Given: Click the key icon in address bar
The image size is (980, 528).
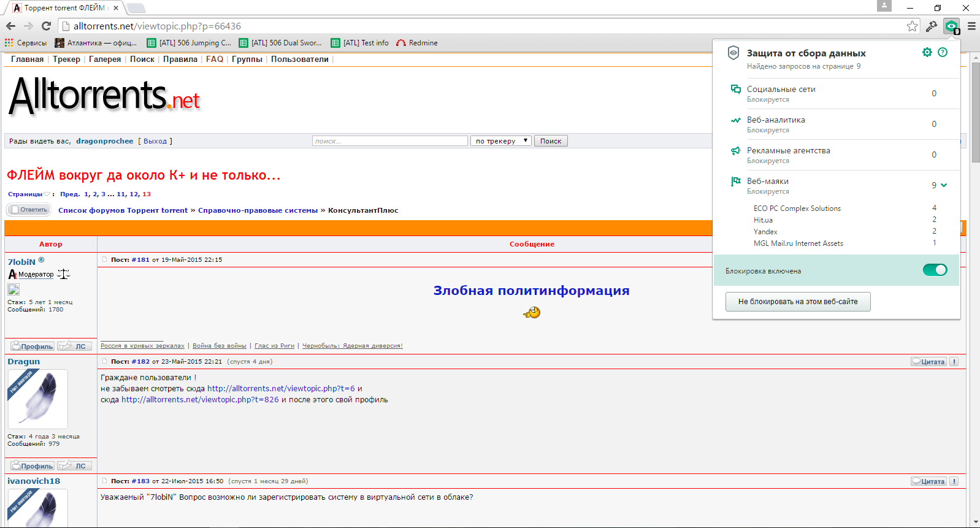Looking at the screenshot, I should click(931, 26).
